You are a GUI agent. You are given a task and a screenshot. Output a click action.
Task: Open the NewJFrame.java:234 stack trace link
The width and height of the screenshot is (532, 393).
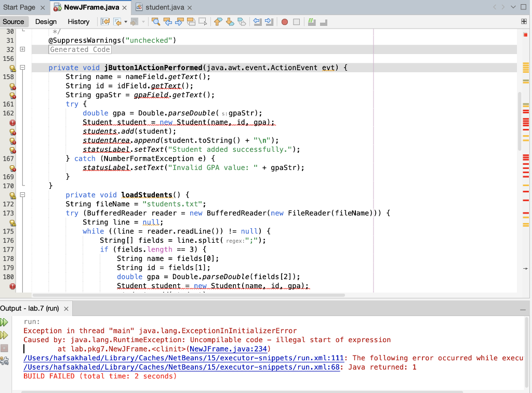coord(229,349)
